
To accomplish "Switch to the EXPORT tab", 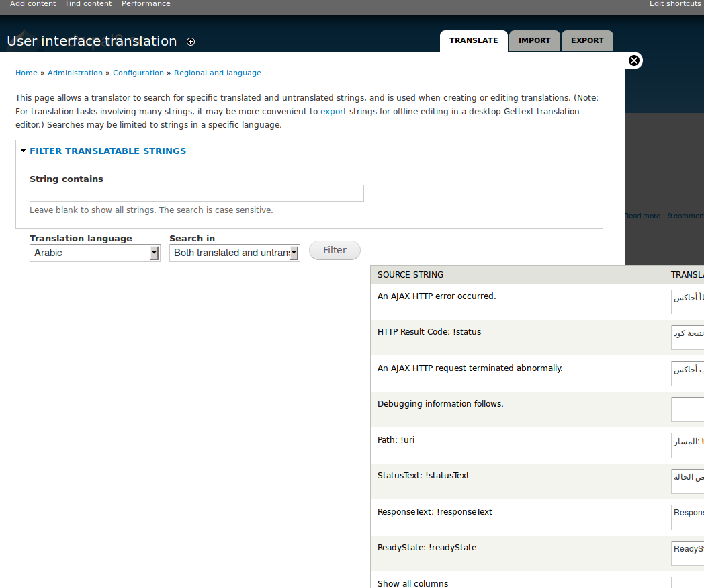I will point(587,40).
